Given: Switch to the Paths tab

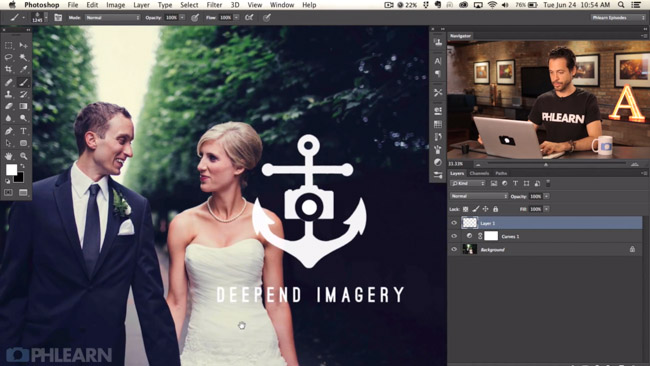Looking at the screenshot, I should coord(501,173).
